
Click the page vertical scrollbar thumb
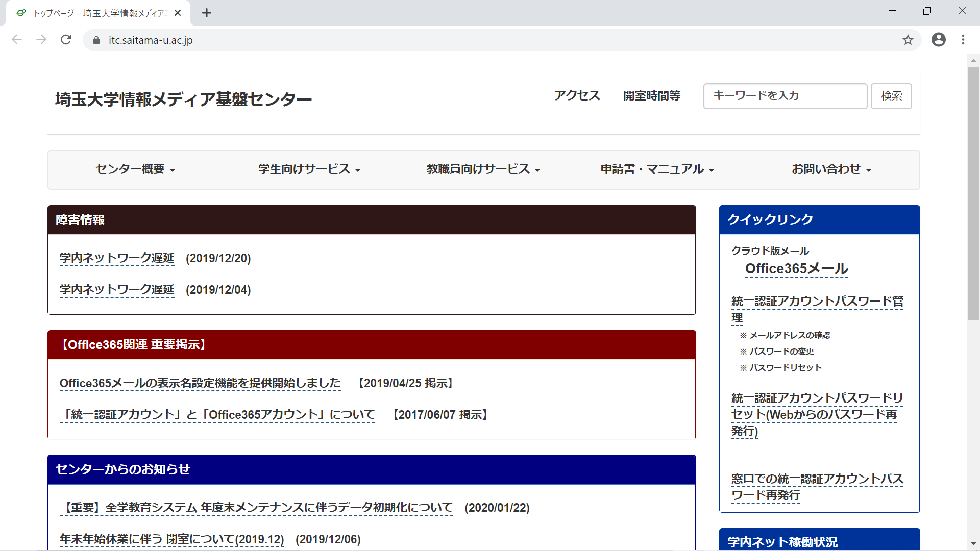(x=973, y=194)
